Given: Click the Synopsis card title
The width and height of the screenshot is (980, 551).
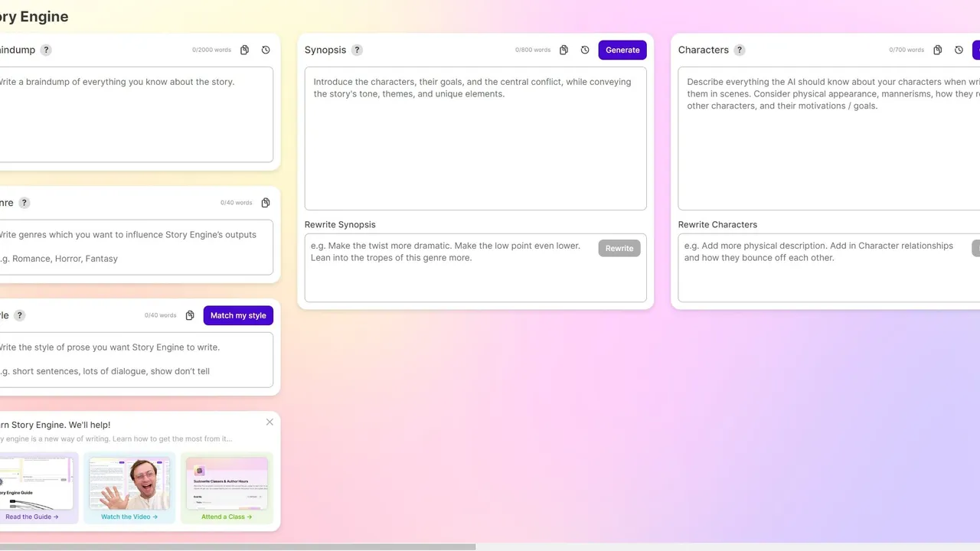Looking at the screenshot, I should coord(325,50).
